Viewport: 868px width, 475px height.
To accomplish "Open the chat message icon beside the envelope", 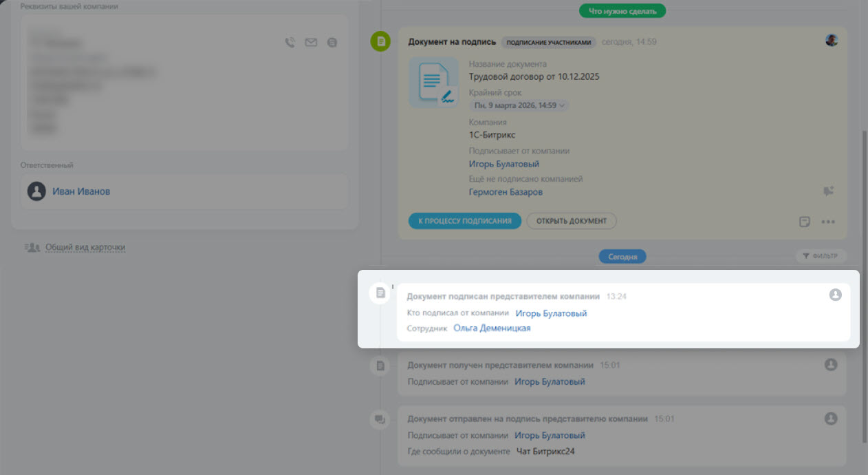I will (332, 43).
